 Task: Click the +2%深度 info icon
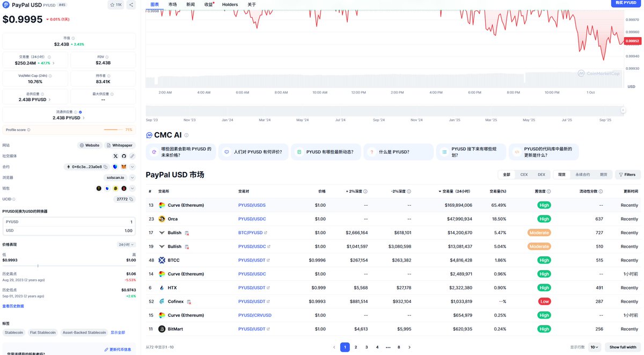tap(366, 191)
